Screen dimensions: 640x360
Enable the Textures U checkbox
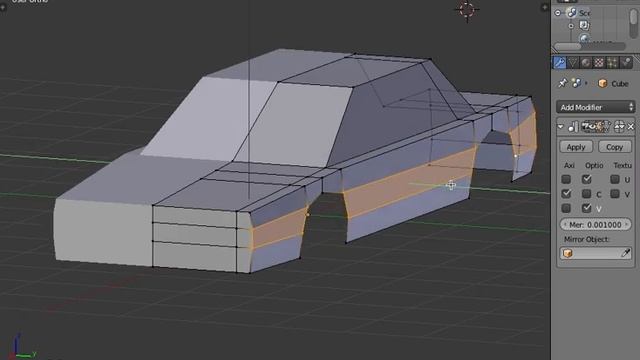615,179
